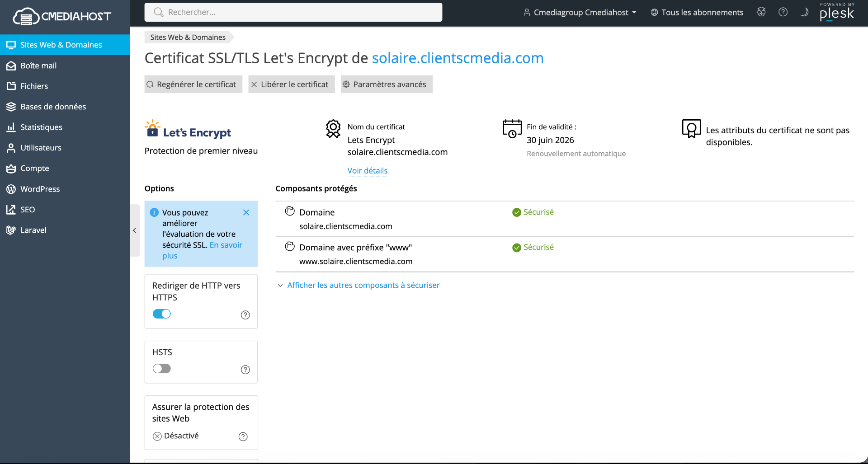Click the 30 juin 2026 expiry date
The height and width of the screenshot is (464, 868).
point(550,140)
